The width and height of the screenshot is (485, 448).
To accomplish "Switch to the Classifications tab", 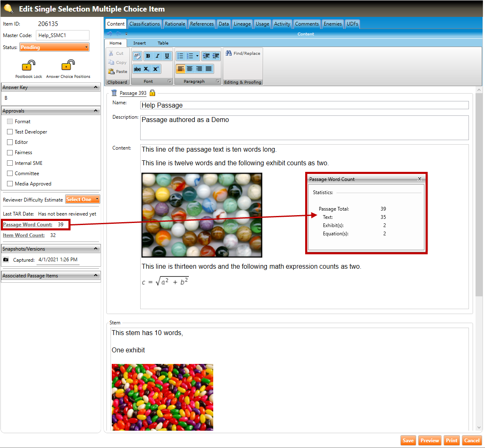I will pos(144,24).
